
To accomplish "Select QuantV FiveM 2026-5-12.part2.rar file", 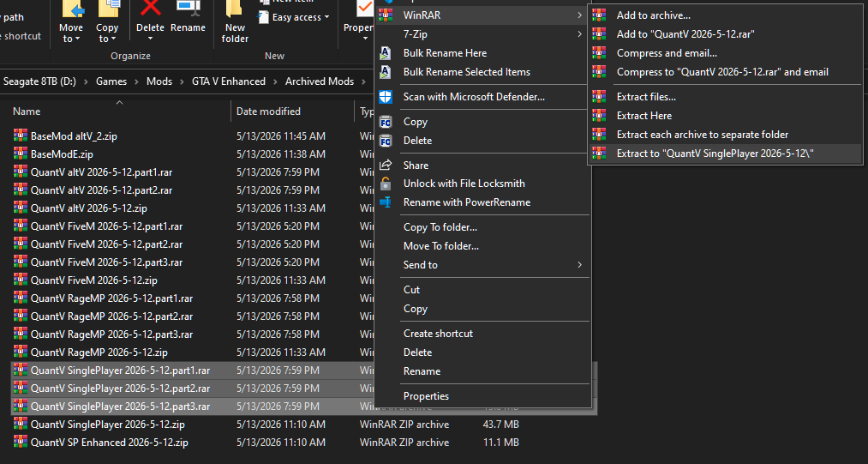I will pos(106,244).
